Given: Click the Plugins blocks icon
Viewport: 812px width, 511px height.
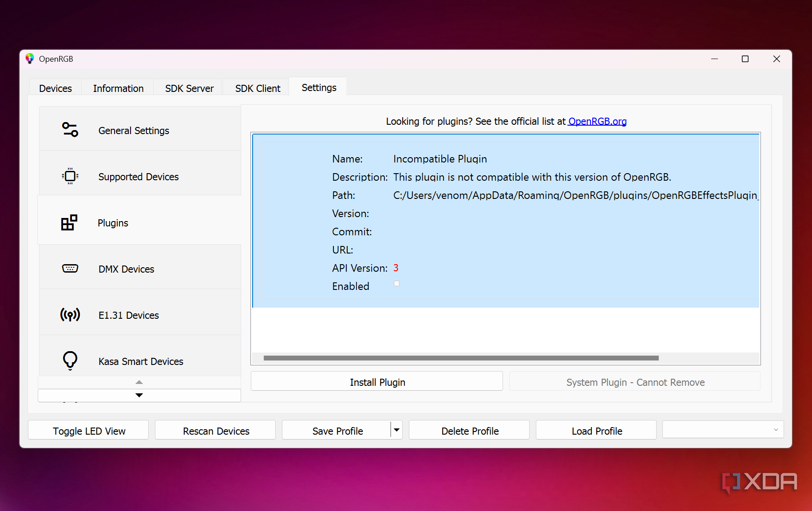Looking at the screenshot, I should click(x=69, y=222).
